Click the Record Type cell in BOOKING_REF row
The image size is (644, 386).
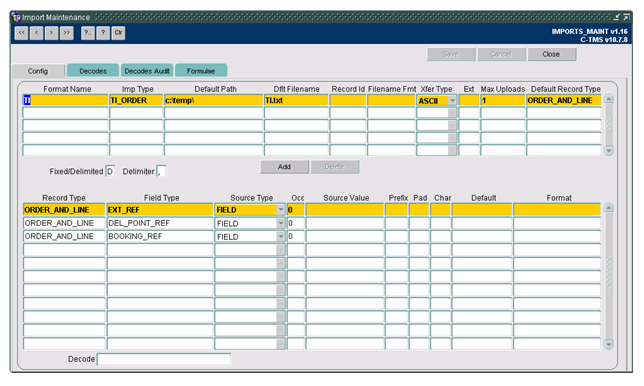[64, 236]
